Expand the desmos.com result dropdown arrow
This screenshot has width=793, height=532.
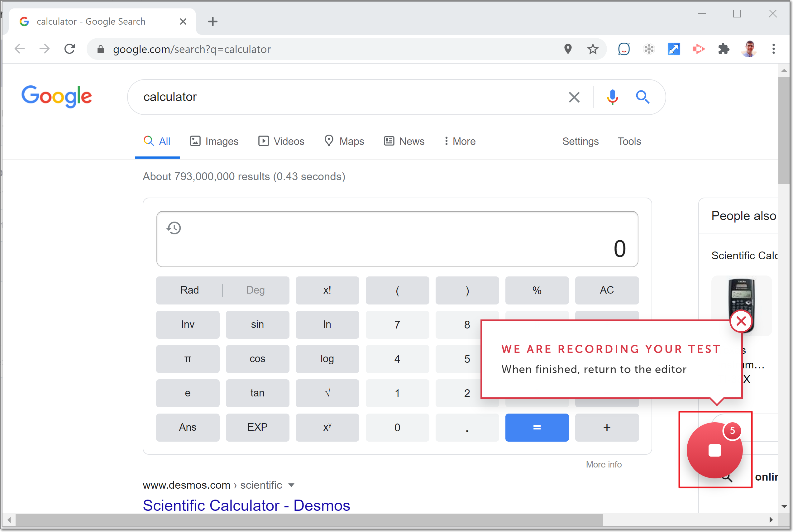click(291, 485)
